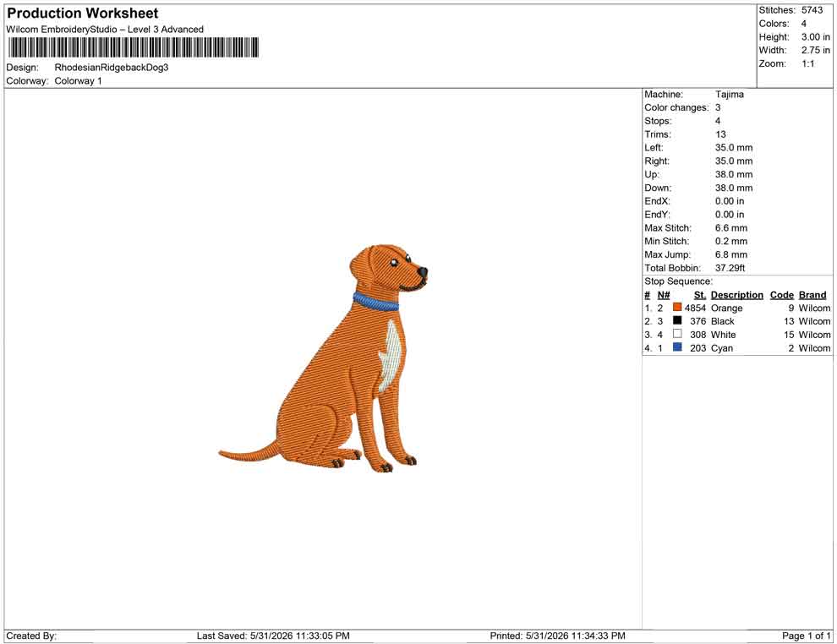Image resolution: width=837 pixels, height=644 pixels.
Task: Click the EndY value 0.00 in
Action: pyautogui.click(x=730, y=215)
